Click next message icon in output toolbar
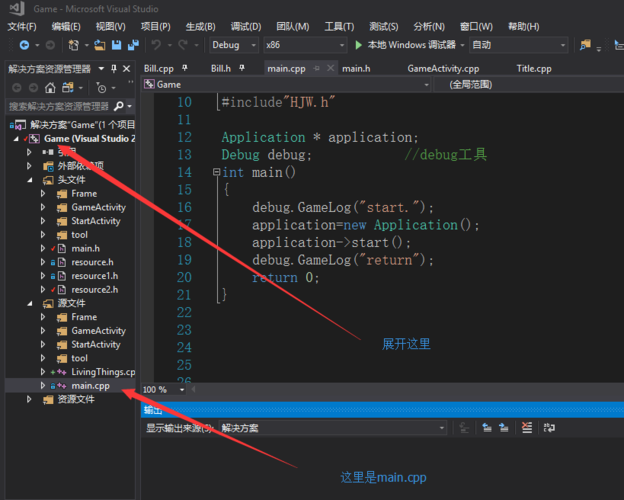This screenshot has height=500, width=624. click(503, 428)
